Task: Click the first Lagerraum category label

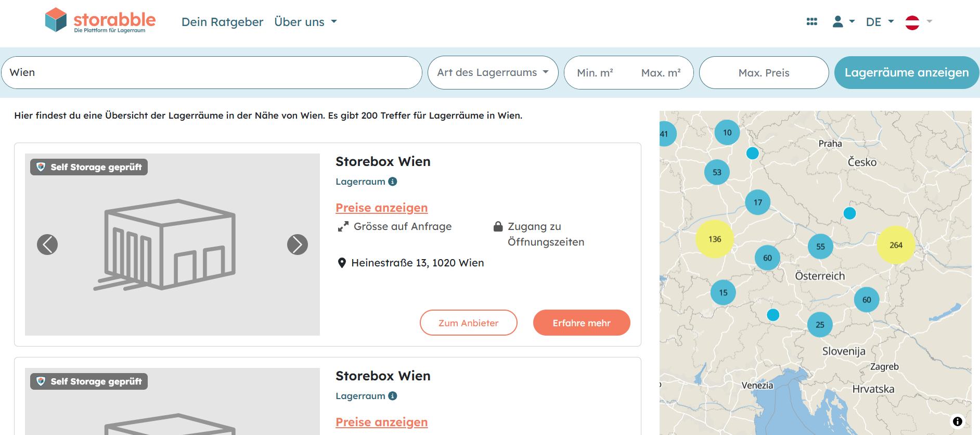Action: click(360, 182)
